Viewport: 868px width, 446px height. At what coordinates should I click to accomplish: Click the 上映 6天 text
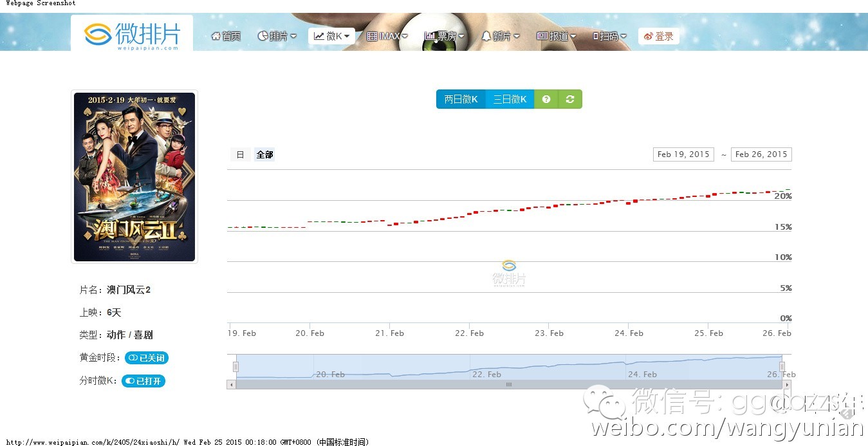click(100, 313)
